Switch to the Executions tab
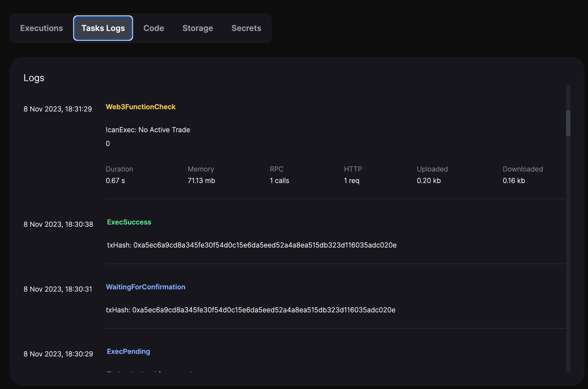 [41, 28]
